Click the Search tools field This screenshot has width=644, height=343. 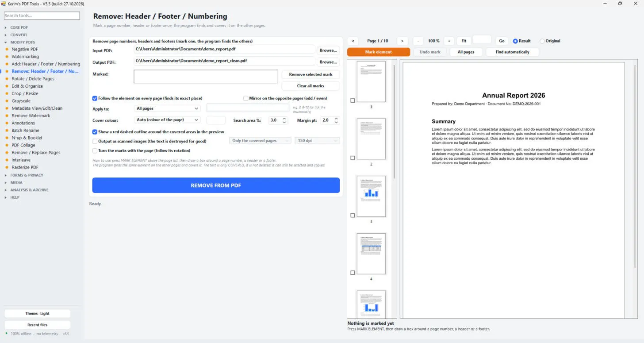click(x=42, y=15)
